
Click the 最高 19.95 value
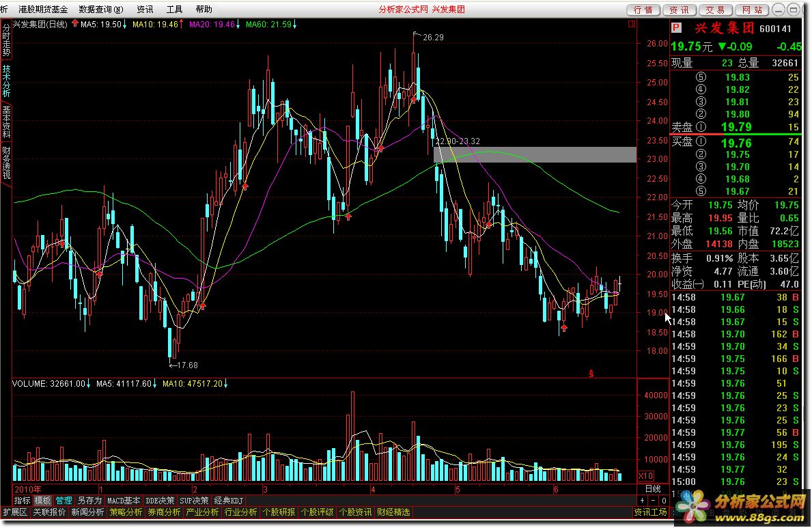tap(720, 218)
